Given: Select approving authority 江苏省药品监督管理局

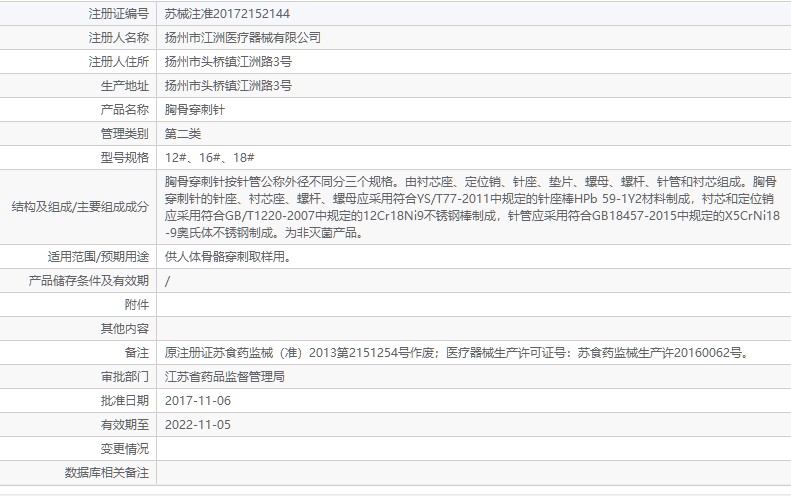Looking at the screenshot, I should [224, 377].
